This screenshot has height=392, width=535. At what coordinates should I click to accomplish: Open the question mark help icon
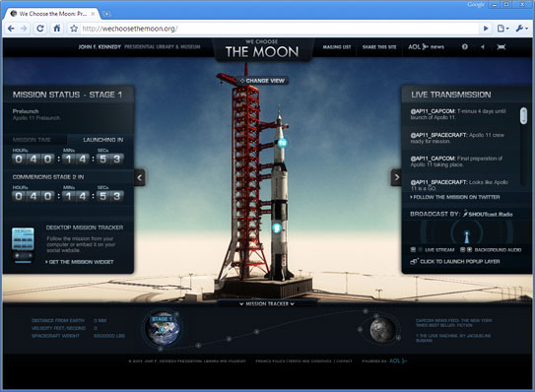465,46
